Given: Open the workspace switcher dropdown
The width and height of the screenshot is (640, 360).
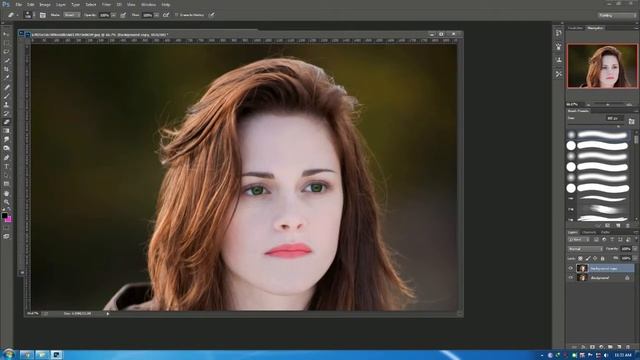Looking at the screenshot, I should [618, 16].
